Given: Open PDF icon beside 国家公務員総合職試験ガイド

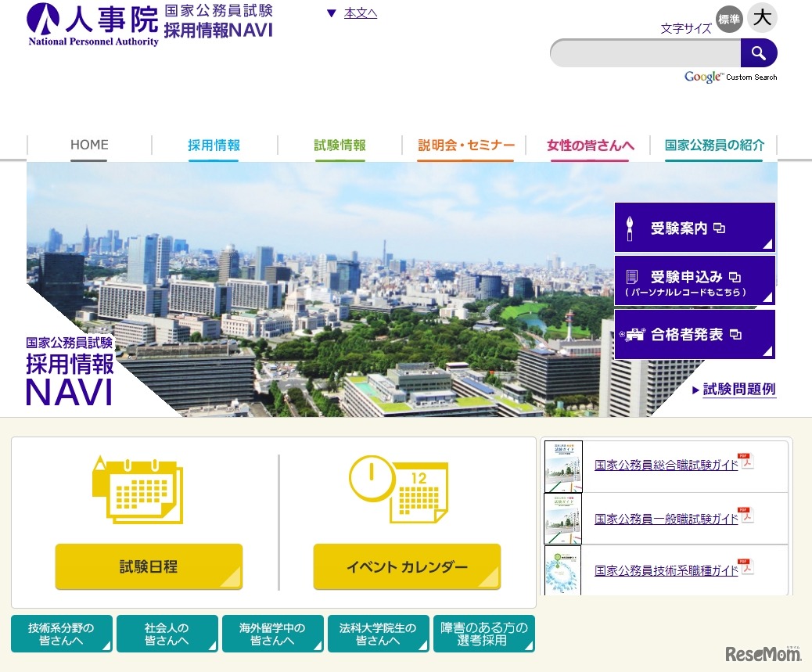Looking at the screenshot, I should (746, 462).
